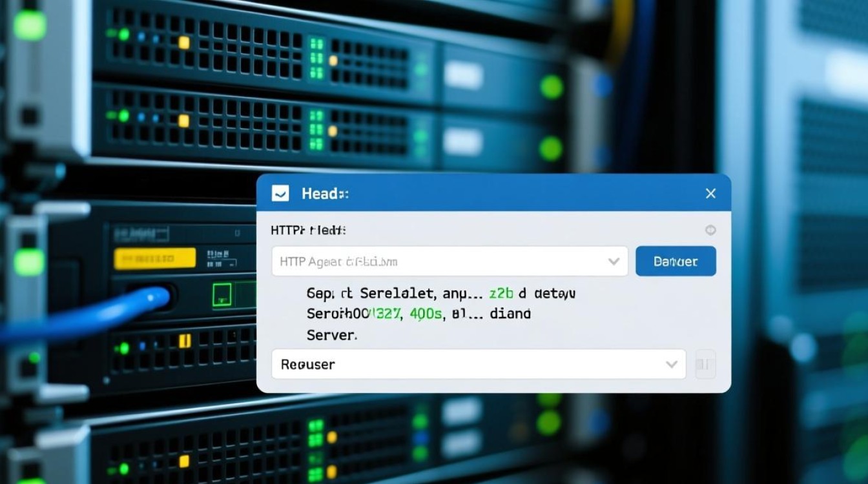Click the green z2b value
The height and width of the screenshot is (484, 868).
pos(501,294)
